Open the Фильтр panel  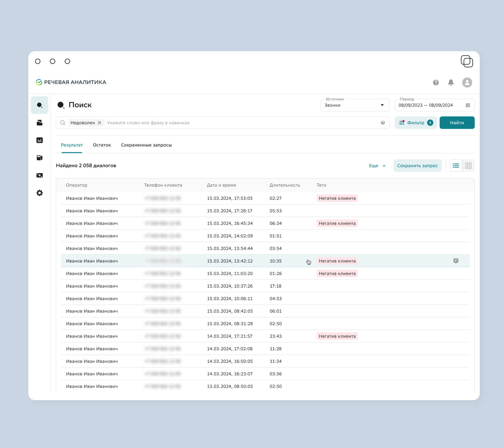tap(415, 123)
